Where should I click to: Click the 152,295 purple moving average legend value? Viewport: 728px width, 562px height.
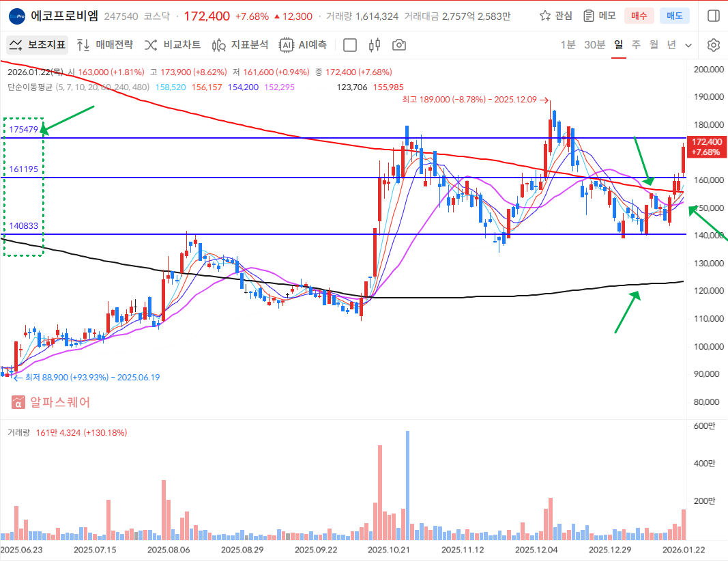(279, 87)
